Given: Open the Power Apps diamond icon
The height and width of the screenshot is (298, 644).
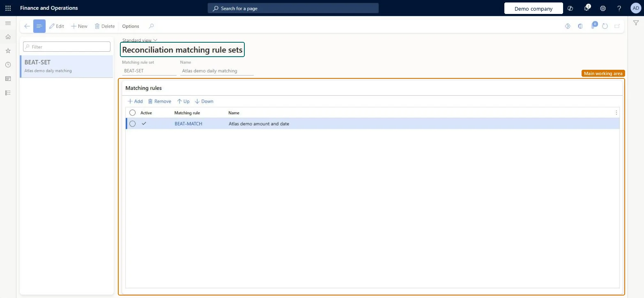Looking at the screenshot, I should tap(568, 26).
